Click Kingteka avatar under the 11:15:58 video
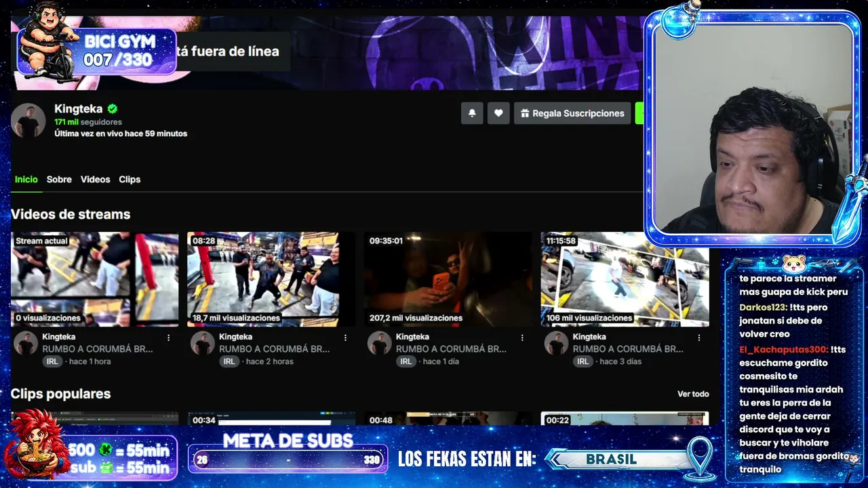The image size is (868, 488). [x=556, y=343]
